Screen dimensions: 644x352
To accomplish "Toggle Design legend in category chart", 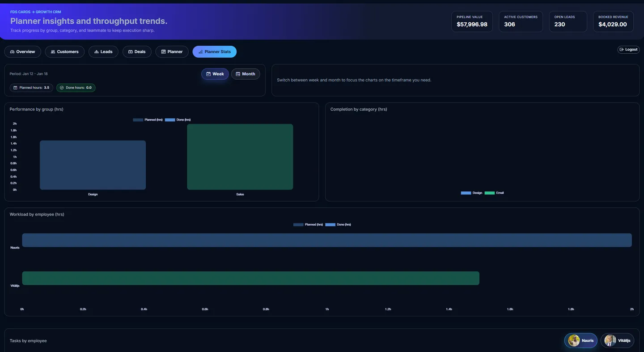I will (471, 193).
